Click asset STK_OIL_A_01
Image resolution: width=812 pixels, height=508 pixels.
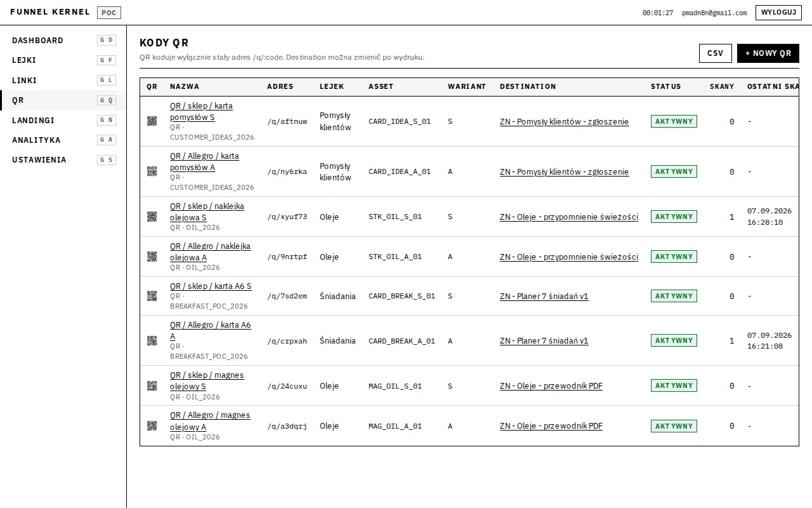pyautogui.click(x=395, y=257)
